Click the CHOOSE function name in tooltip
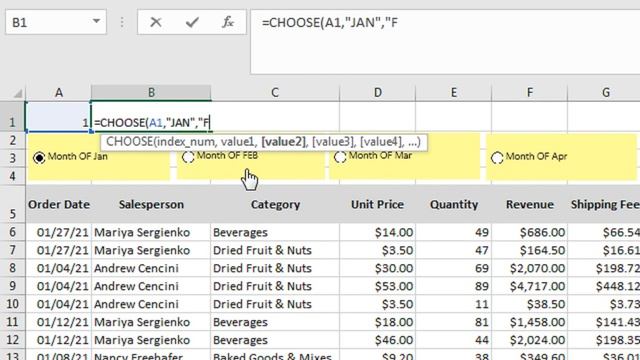Screen dimensions: 640x360 (129, 142)
